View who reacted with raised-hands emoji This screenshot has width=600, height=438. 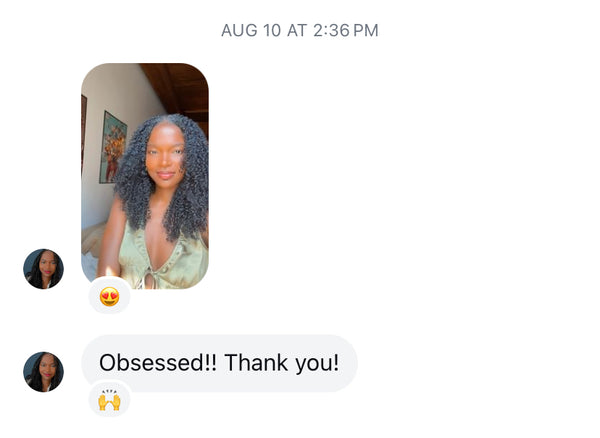tap(109, 400)
